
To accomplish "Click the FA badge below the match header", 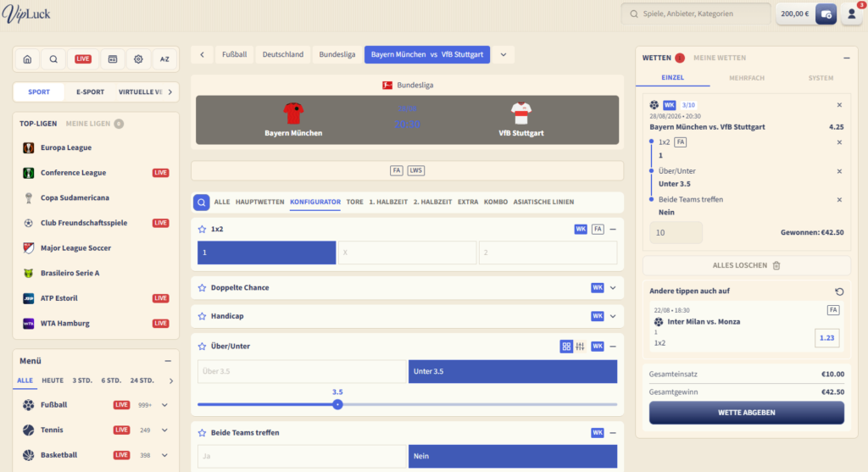I will (397, 170).
